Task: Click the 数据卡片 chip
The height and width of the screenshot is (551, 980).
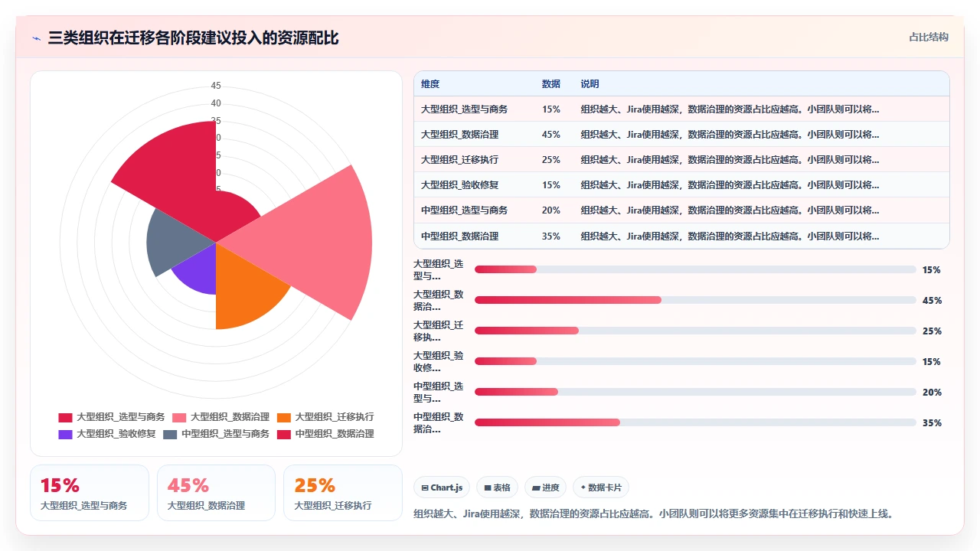Action: coord(601,487)
